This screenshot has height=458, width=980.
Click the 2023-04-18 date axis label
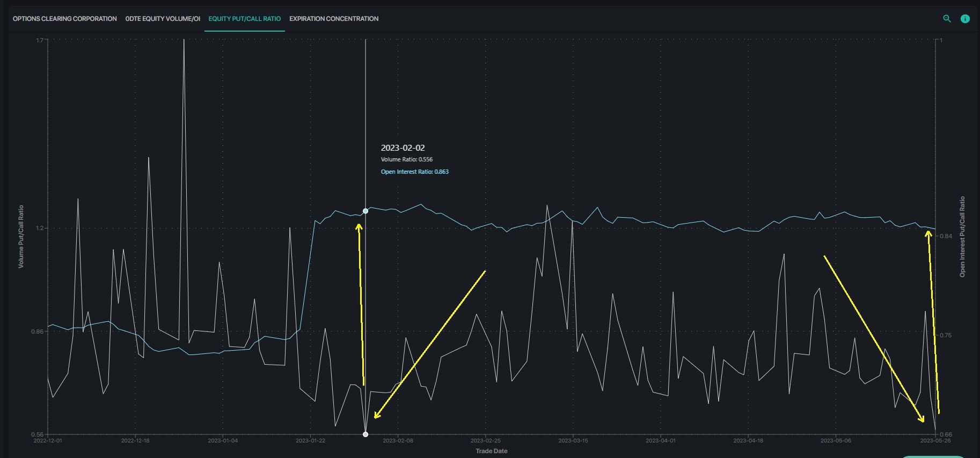[748, 441]
